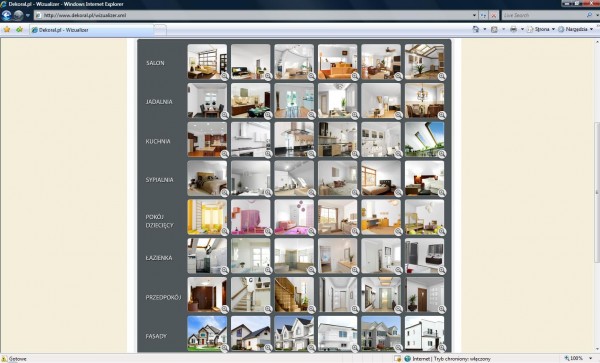The image size is (600, 363).
Task: Click the Print icon in the command bar
Action: [514, 29]
